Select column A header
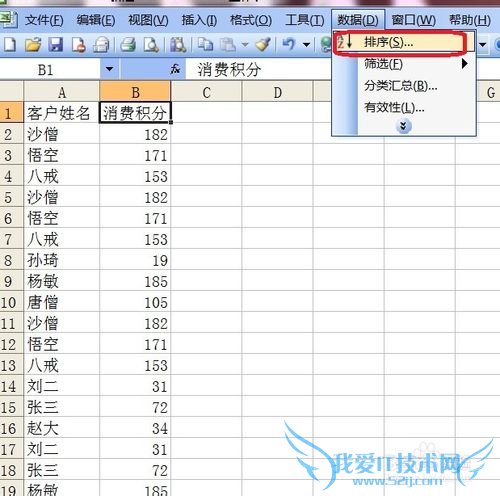This screenshot has width=500, height=496. point(62,92)
